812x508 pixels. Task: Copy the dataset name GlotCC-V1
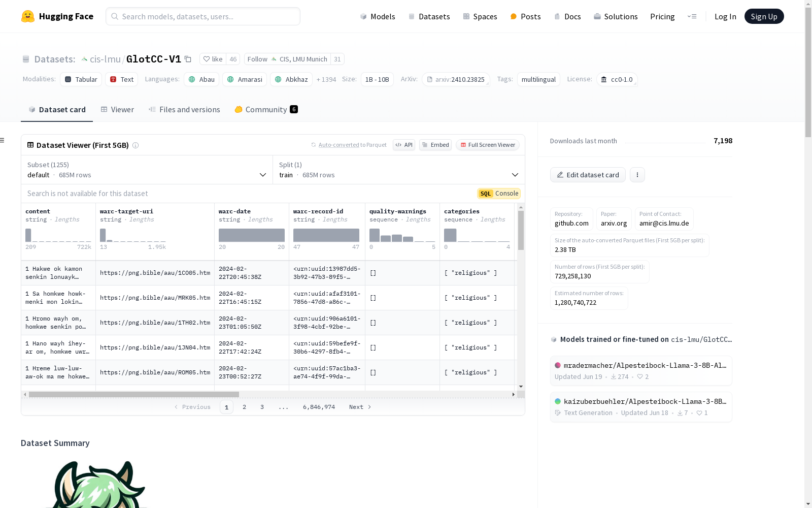tap(188, 59)
